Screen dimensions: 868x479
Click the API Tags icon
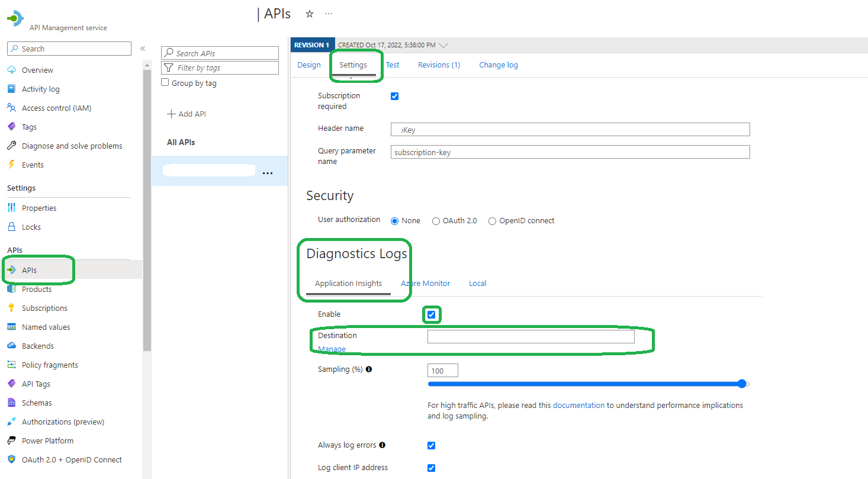(11, 384)
